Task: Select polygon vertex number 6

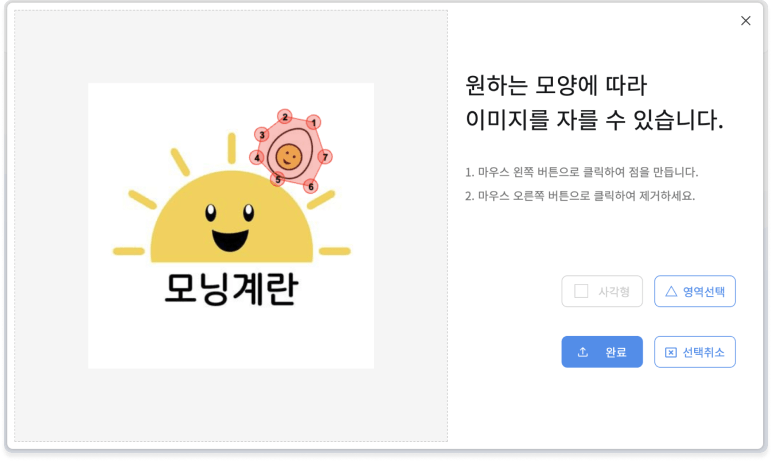Action: click(311, 186)
